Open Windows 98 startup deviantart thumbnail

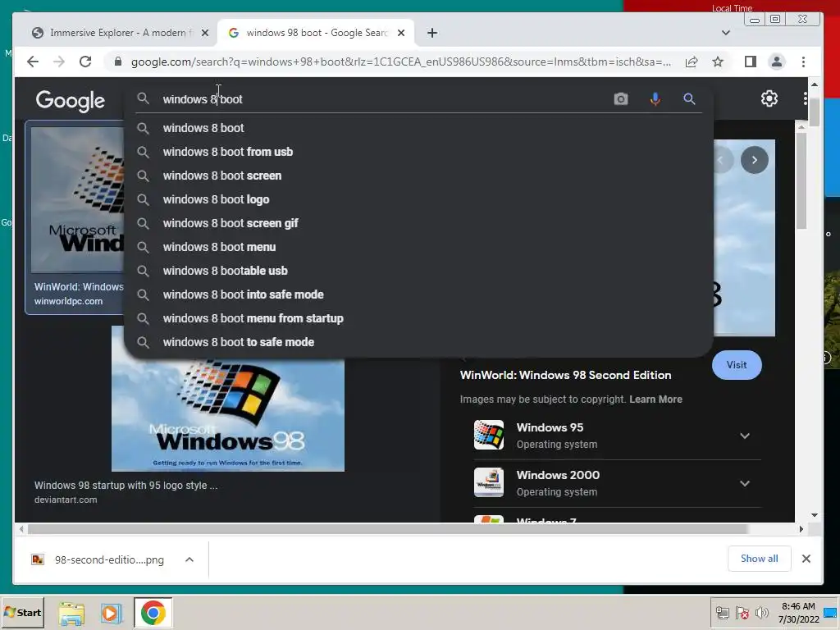pyautogui.click(x=228, y=414)
